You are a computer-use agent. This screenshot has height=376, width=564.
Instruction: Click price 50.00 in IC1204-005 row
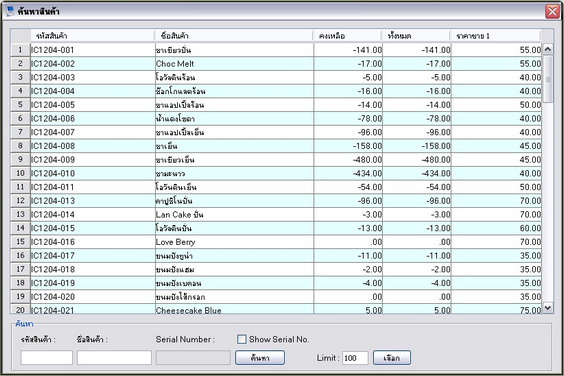[530, 105]
